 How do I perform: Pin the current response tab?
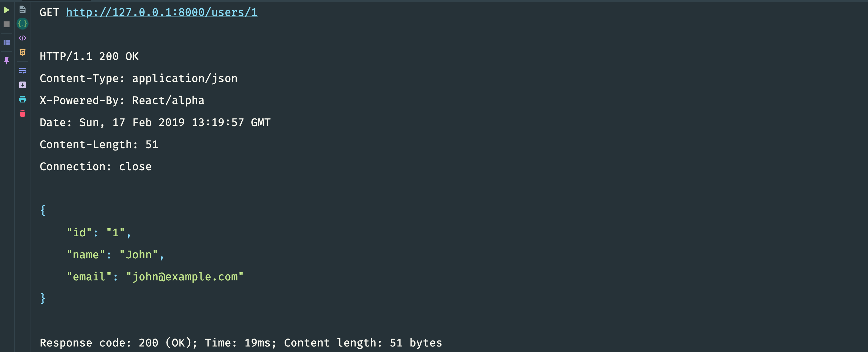coord(6,60)
